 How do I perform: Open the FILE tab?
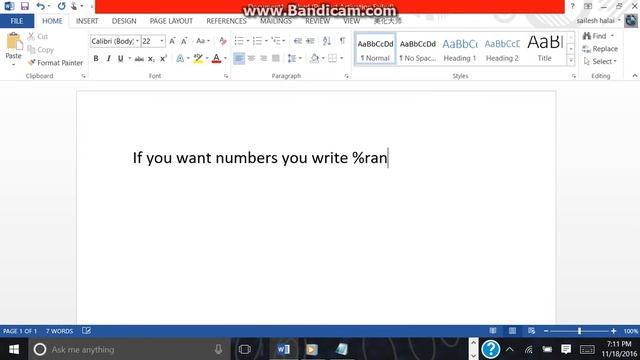pyautogui.click(x=17, y=21)
